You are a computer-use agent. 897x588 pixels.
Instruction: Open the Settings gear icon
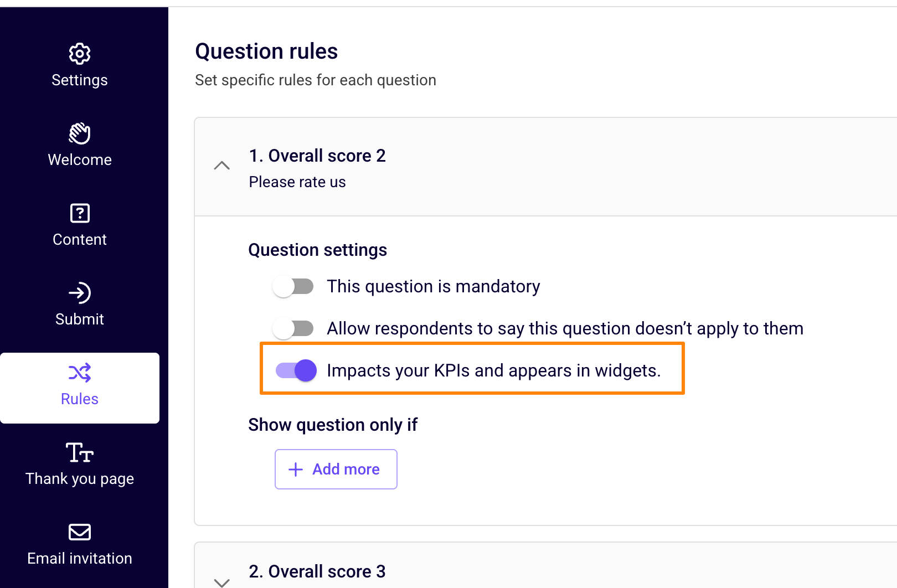coord(80,54)
